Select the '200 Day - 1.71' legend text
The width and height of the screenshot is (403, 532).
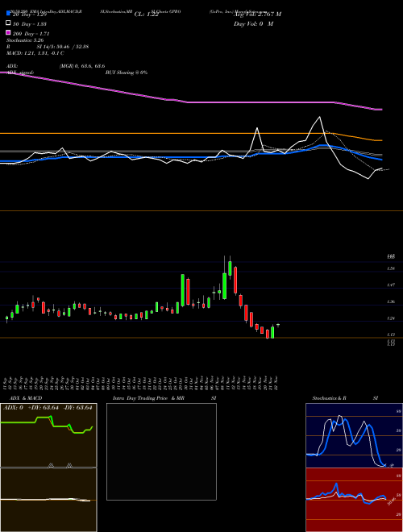(31, 34)
